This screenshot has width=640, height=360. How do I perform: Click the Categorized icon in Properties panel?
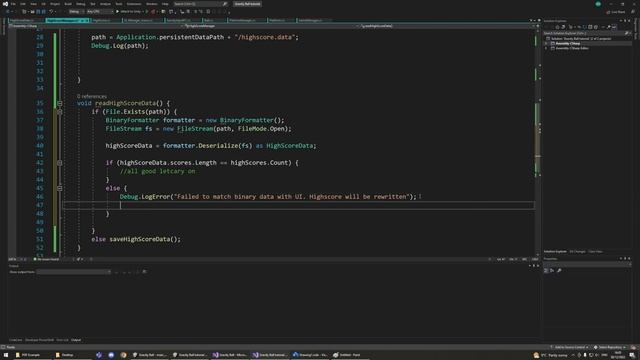coord(546,270)
